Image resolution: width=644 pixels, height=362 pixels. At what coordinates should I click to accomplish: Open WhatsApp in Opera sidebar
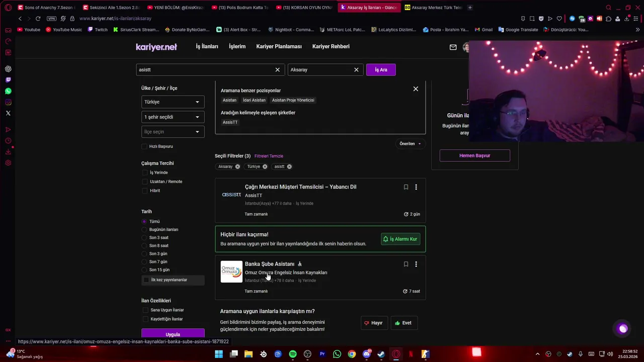(8, 91)
